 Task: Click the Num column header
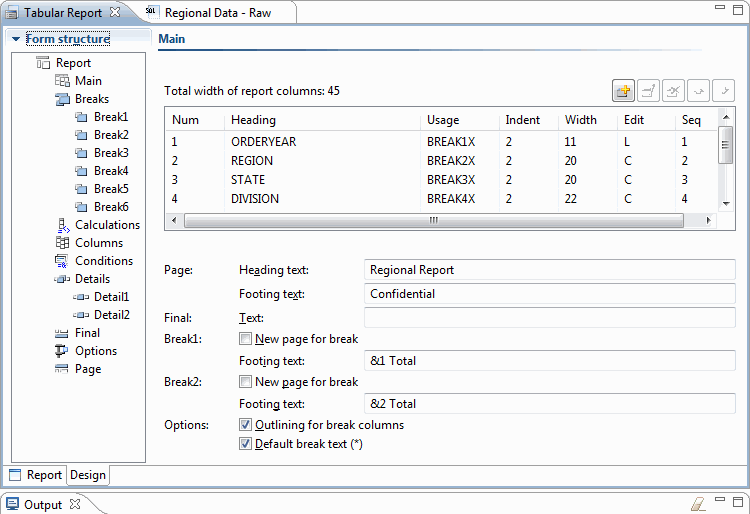click(195, 120)
